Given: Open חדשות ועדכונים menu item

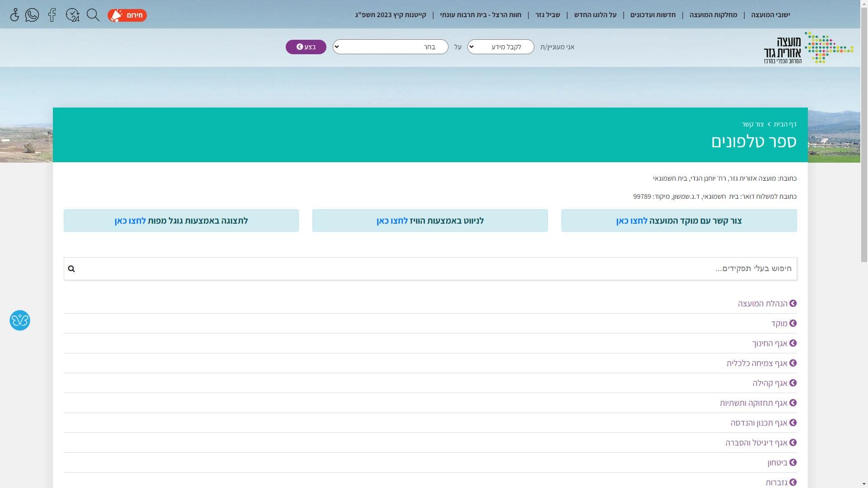Looking at the screenshot, I should point(653,15).
